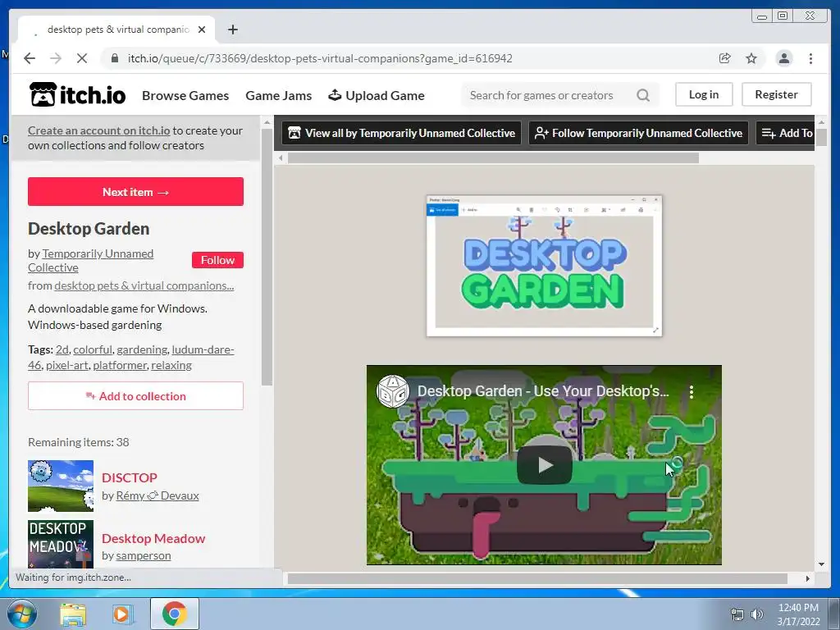The width and height of the screenshot is (840, 630).
Task: Click Follow Temporarily Unnamed Collective in top bar
Action: [638, 133]
